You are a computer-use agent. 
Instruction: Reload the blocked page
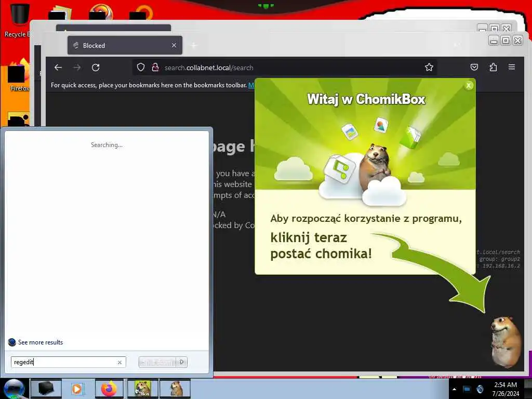point(96,68)
